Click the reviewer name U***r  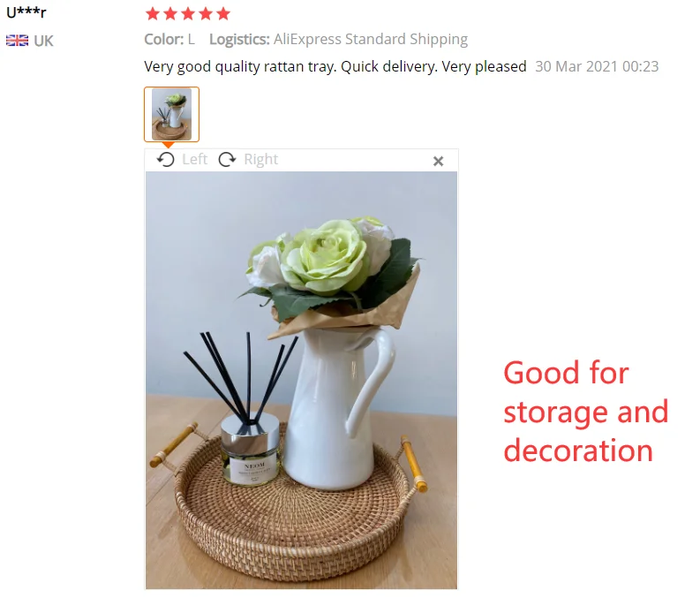tap(26, 12)
